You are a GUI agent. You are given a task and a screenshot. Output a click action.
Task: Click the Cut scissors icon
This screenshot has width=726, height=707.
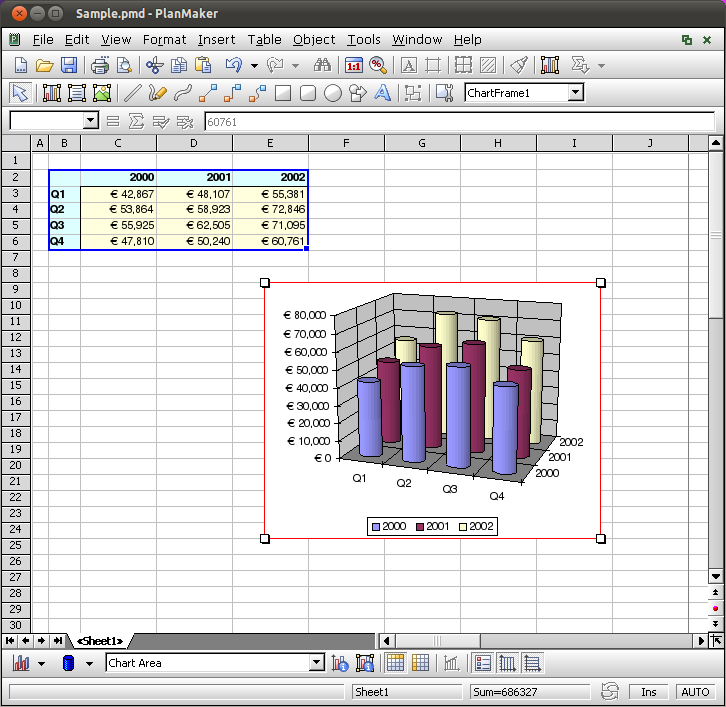[x=154, y=66]
